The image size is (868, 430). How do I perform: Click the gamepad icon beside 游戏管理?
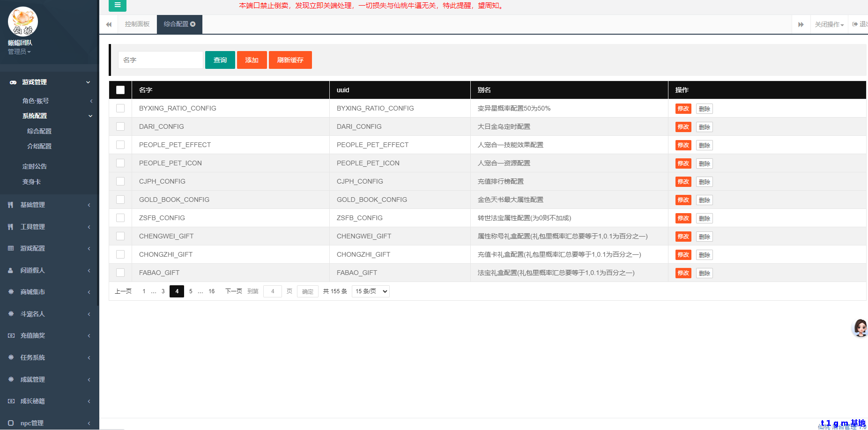pos(13,82)
